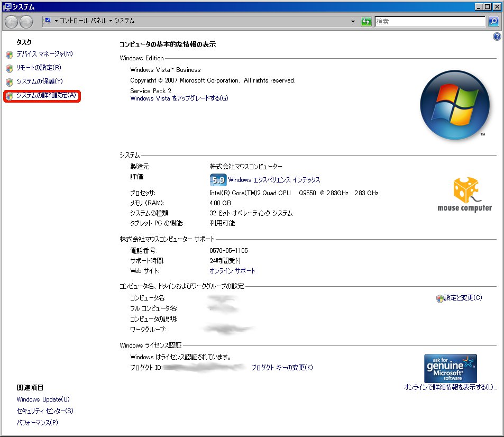Click shield icon next to 設定と変更

[x=439, y=299]
